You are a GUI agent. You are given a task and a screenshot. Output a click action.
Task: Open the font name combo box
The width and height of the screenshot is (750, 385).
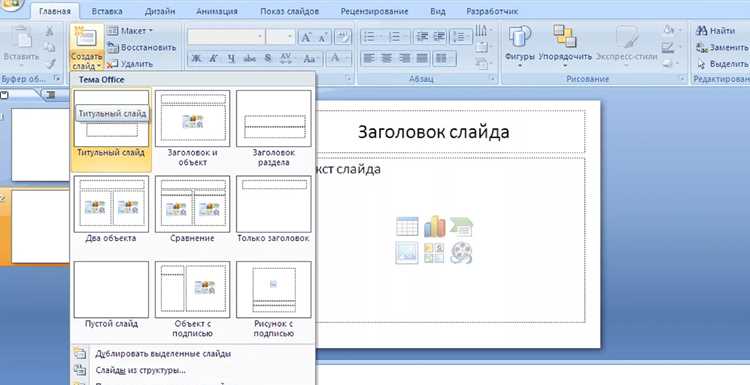(x=226, y=37)
